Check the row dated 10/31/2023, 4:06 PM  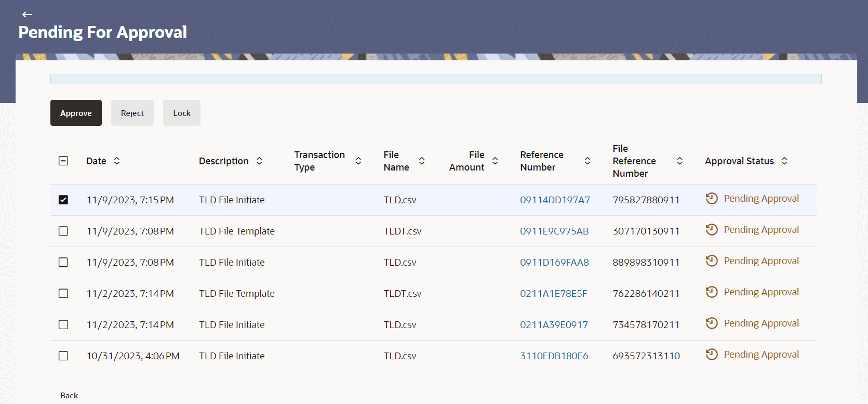point(63,356)
